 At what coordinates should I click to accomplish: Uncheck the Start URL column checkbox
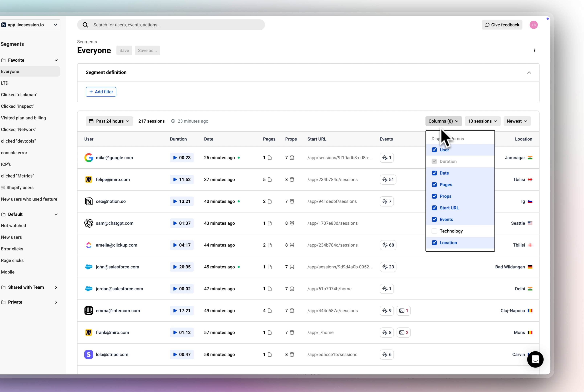434,208
